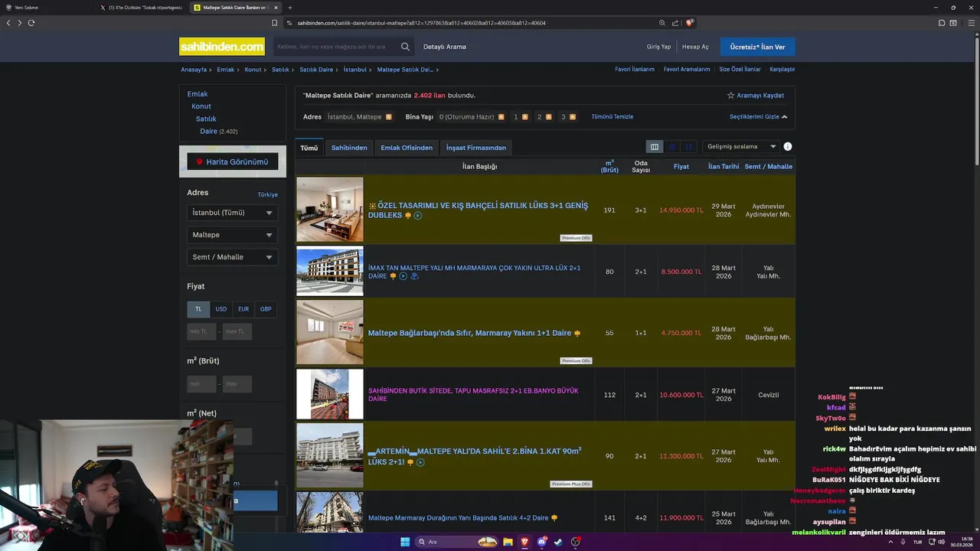Open İstanbul (Tümü) city dropdown
Screen dimensions: 980x551
coord(232,213)
